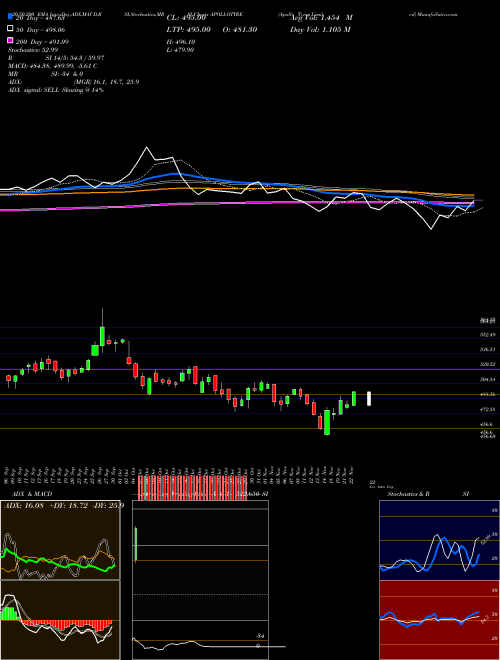The image size is (500, 660).
Task: Click the 'H: 496.10' high price text
Action: click(181, 42)
